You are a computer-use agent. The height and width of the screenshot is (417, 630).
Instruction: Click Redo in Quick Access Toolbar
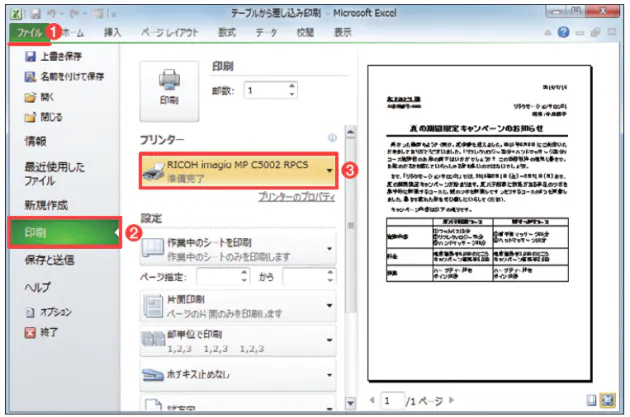click(74, 14)
